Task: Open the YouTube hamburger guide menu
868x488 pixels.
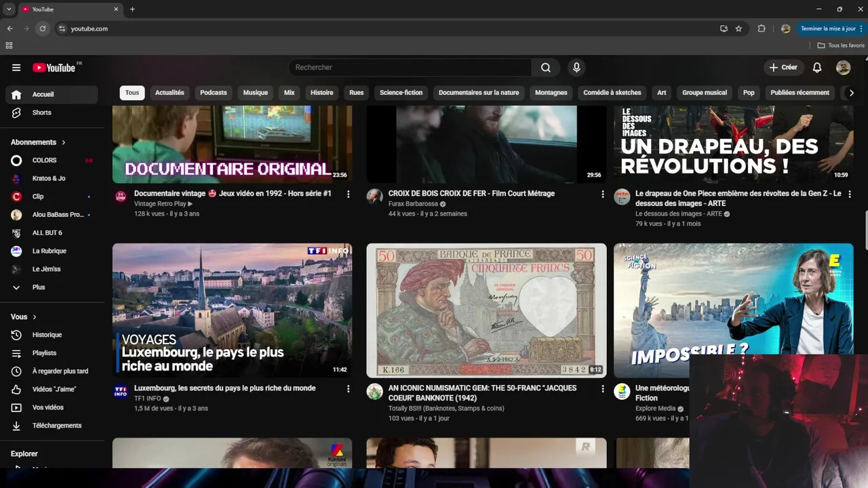Action: [x=16, y=68]
